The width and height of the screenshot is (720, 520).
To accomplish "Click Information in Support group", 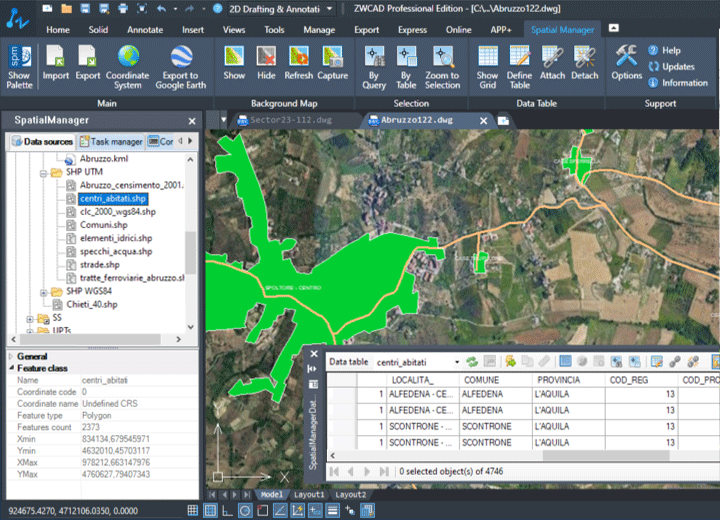I will click(678, 83).
